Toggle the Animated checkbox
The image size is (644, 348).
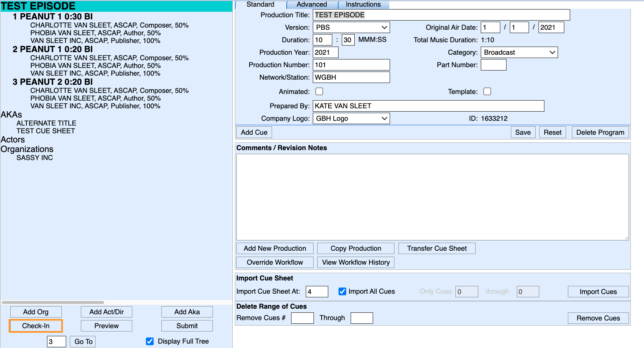click(319, 91)
